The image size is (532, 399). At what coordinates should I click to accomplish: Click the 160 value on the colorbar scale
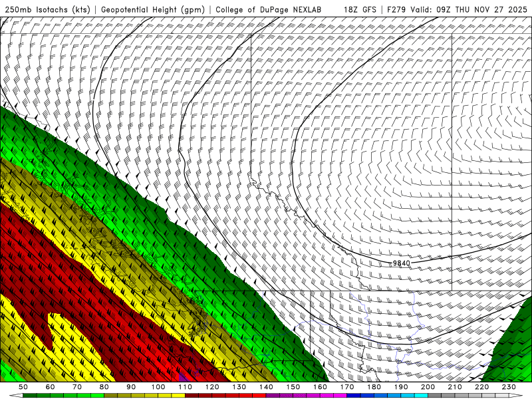point(320,387)
